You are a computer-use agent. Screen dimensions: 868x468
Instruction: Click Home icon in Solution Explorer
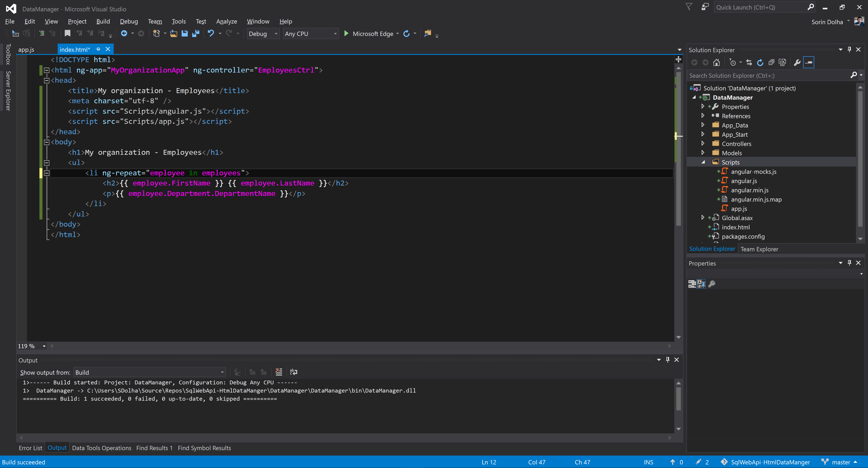pyautogui.click(x=716, y=62)
